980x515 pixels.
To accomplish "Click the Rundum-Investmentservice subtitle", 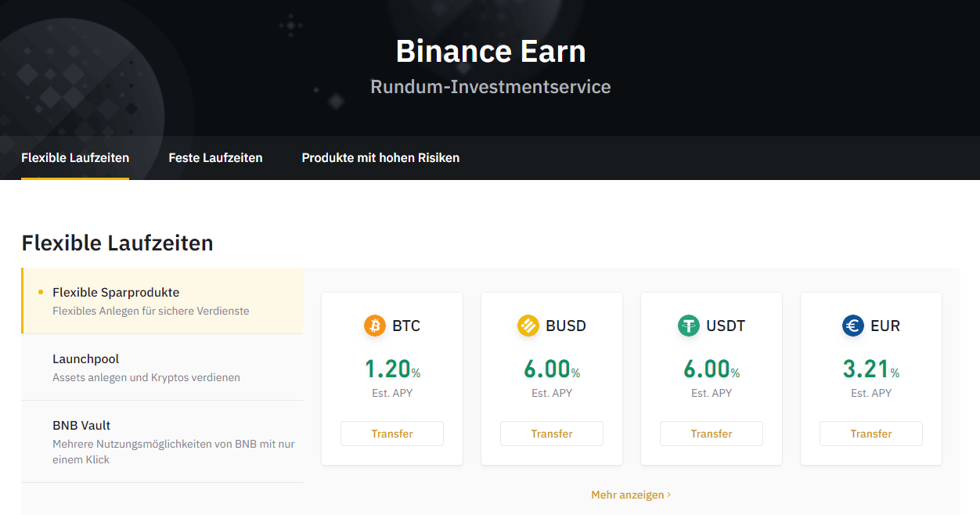I will [491, 87].
